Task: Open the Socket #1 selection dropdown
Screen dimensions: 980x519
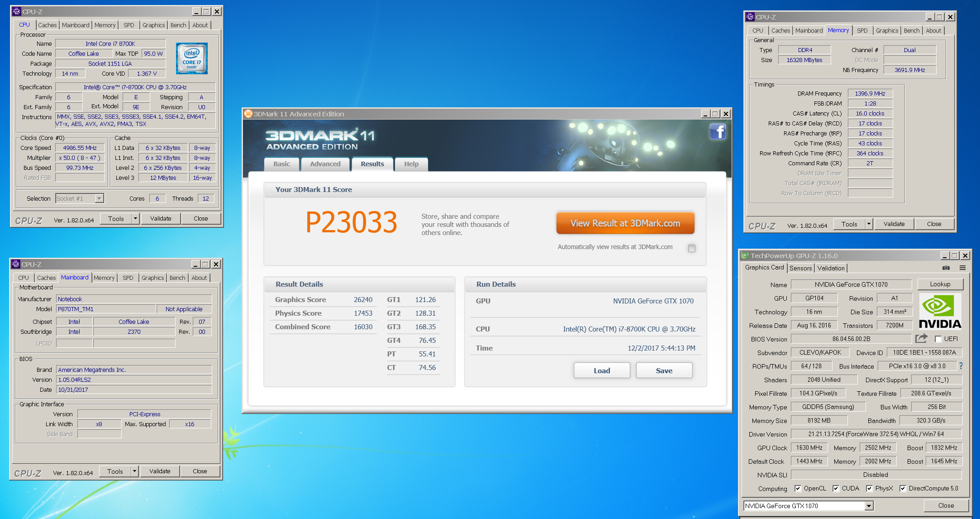Action: pos(99,198)
